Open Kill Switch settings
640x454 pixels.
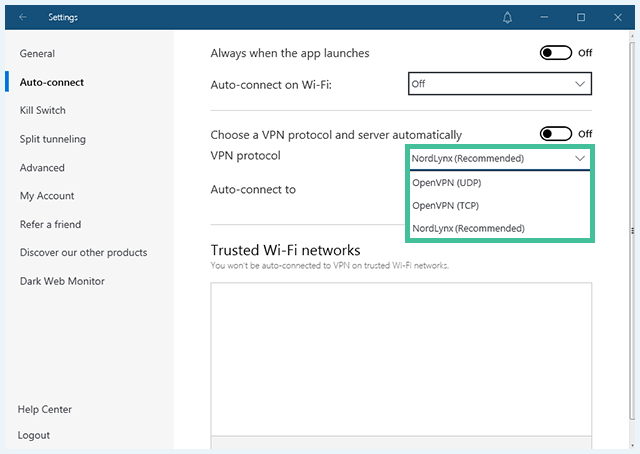click(42, 110)
